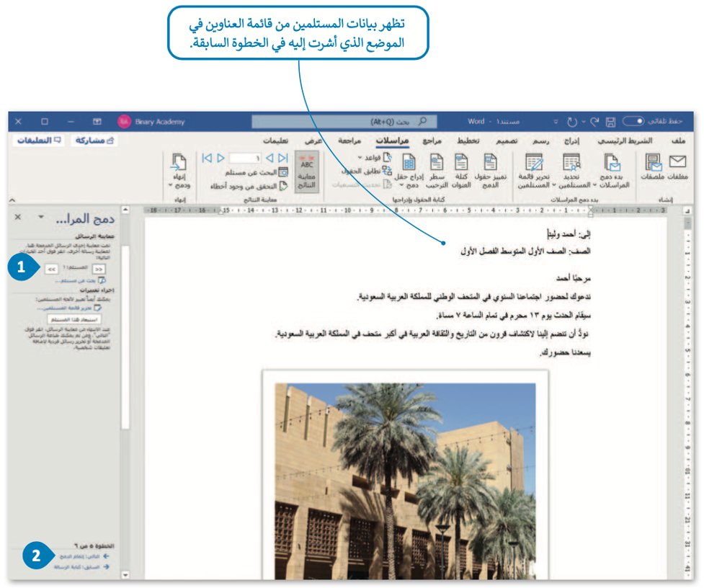Switch to the References (مراجع) tab
Viewport: 704px width, 588px height.
(x=432, y=141)
